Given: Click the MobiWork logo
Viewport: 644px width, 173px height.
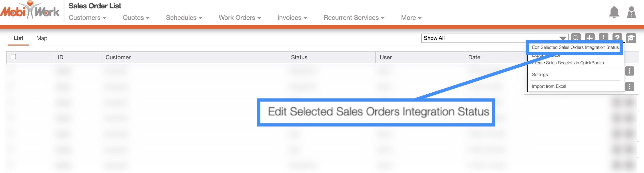Looking at the screenshot, I should (30, 11).
